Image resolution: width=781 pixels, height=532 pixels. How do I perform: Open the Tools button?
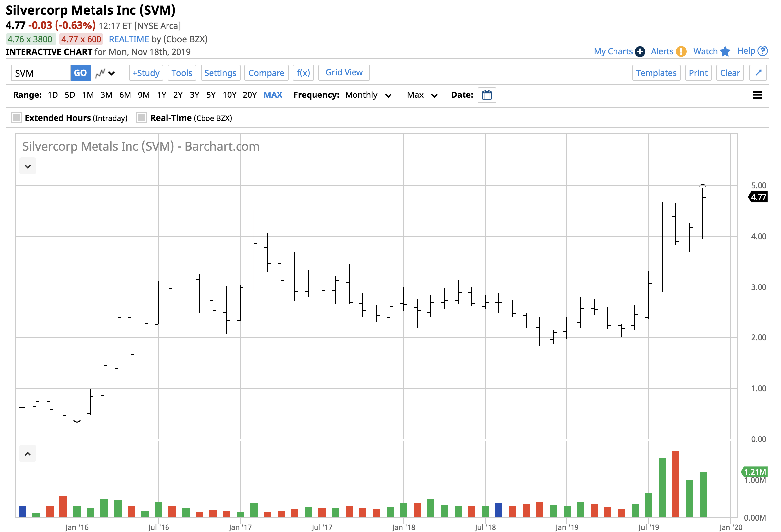click(x=182, y=73)
